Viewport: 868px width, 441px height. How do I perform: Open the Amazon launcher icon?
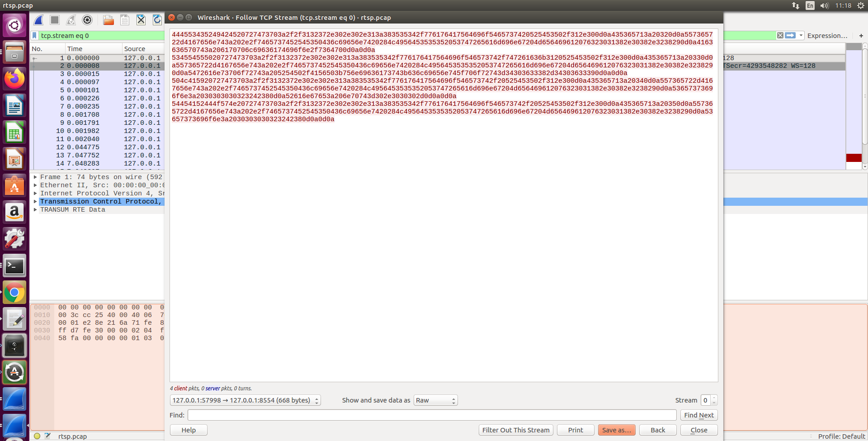pyautogui.click(x=14, y=212)
